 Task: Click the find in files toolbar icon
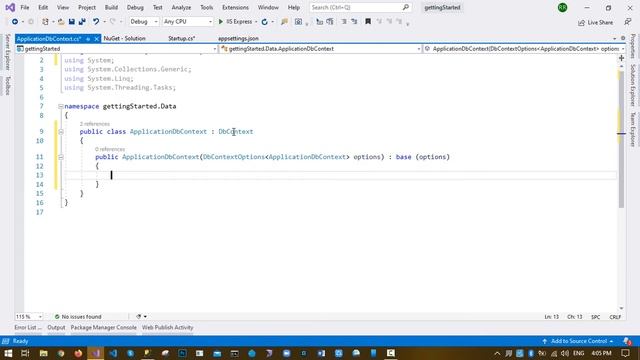pyautogui.click(x=284, y=22)
